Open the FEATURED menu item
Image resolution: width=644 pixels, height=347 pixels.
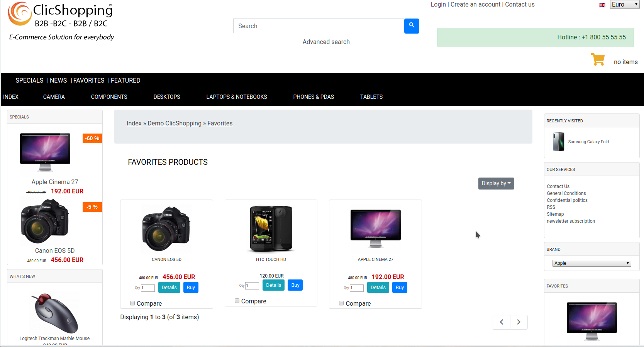(x=125, y=80)
